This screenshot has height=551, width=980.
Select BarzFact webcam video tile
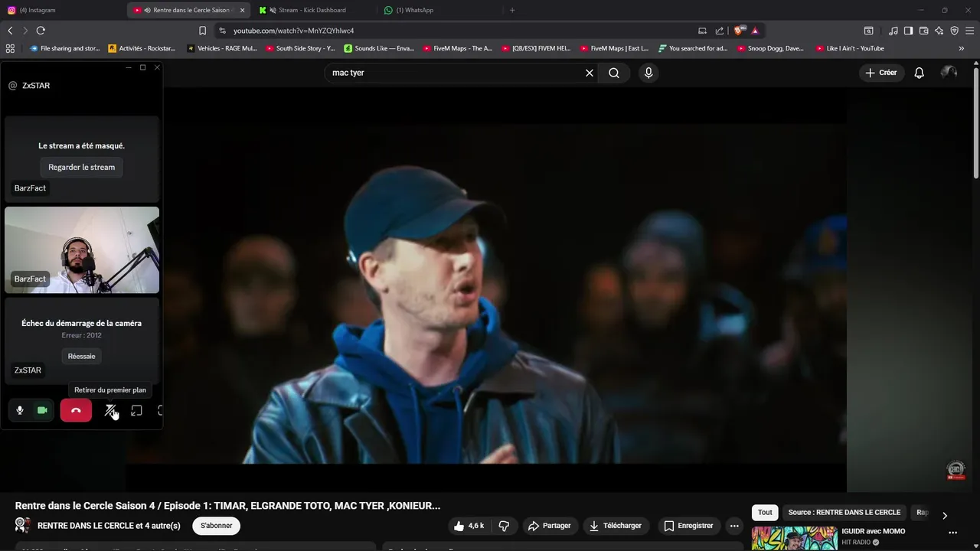tap(82, 250)
